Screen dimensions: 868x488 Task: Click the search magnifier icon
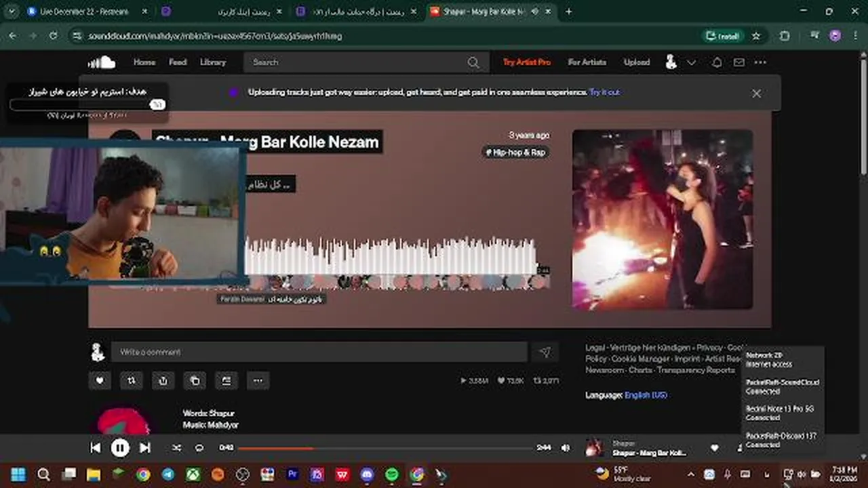point(473,62)
